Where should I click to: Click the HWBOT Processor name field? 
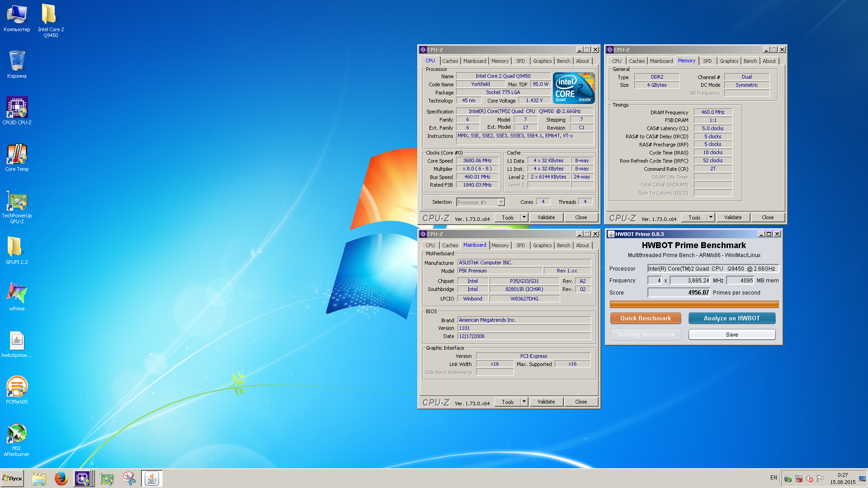coord(713,268)
